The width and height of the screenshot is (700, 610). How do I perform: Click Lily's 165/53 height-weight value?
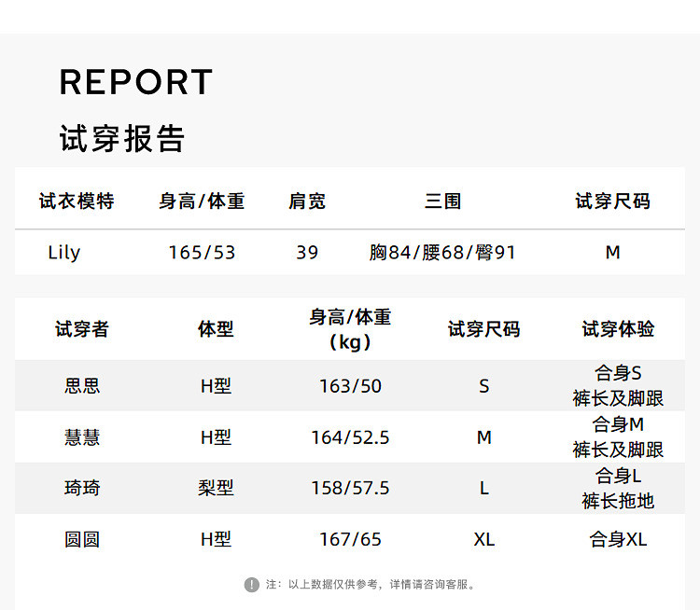[x=202, y=253]
